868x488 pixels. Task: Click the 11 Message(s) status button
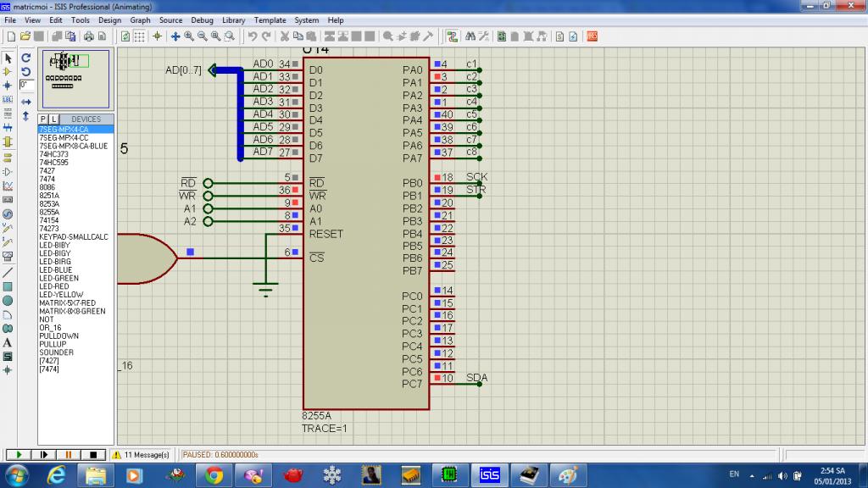point(141,455)
